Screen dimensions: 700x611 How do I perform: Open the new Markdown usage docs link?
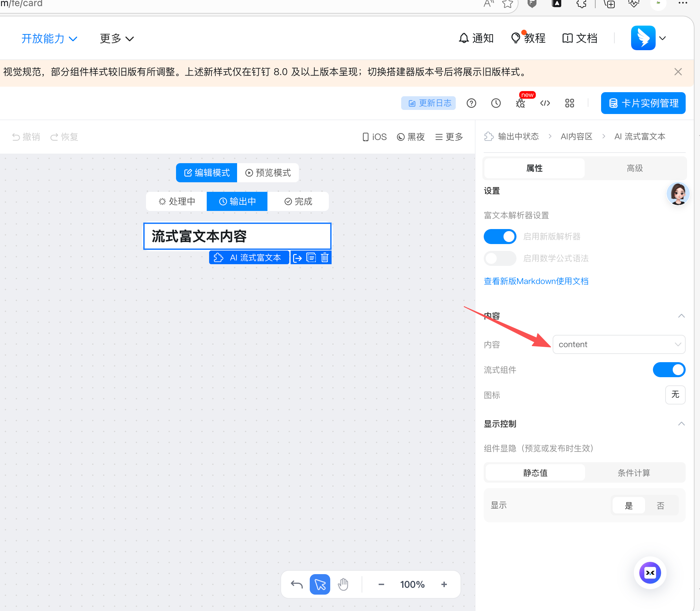536,281
